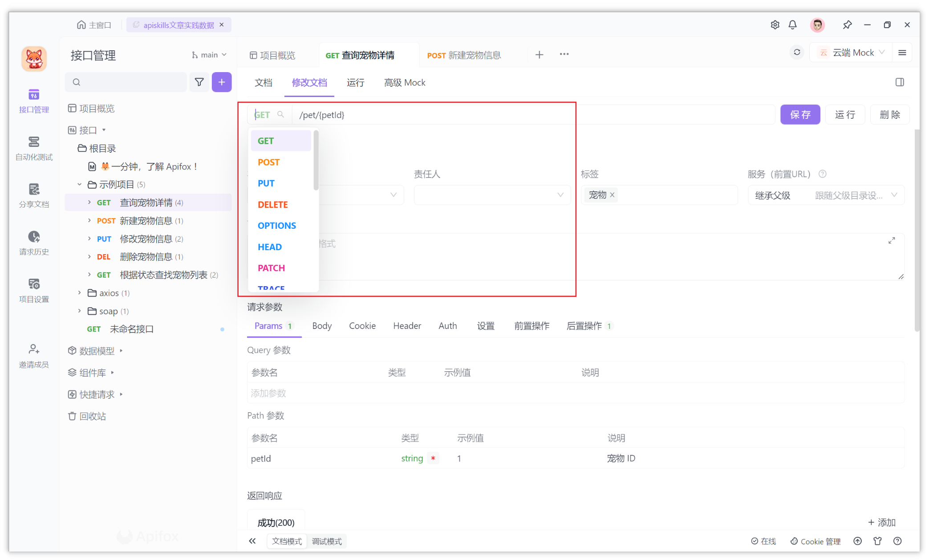
Task: Click the 保存 button
Action: pyautogui.click(x=800, y=114)
